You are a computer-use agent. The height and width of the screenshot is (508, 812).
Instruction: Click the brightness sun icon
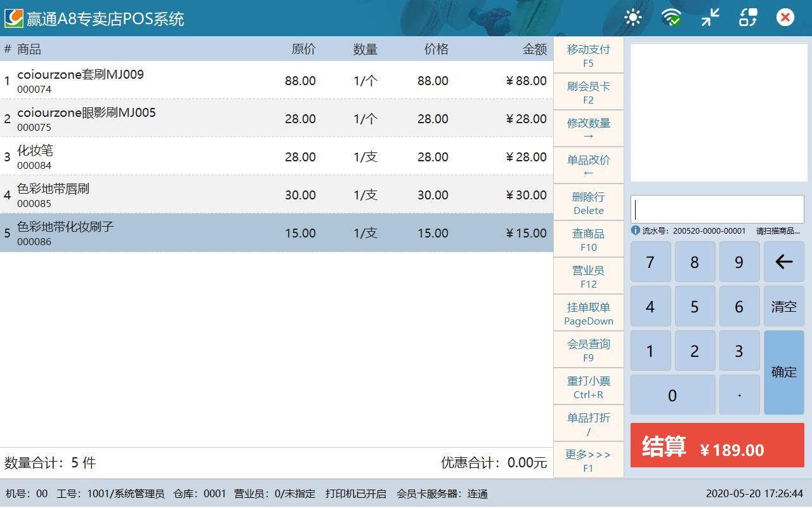(x=632, y=17)
